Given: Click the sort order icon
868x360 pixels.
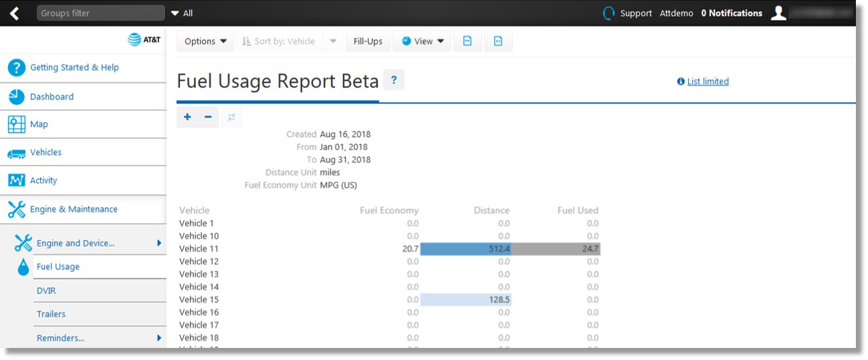Looking at the screenshot, I should coord(246,41).
